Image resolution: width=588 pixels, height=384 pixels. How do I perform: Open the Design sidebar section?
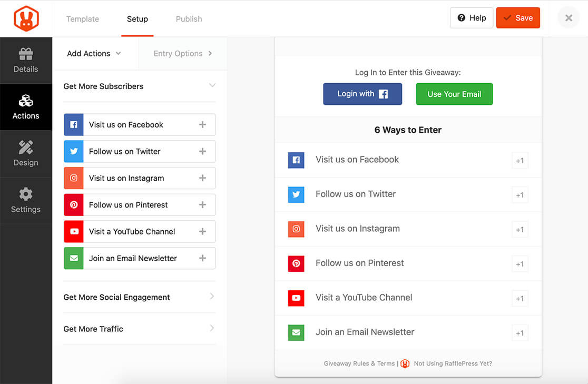click(x=26, y=154)
